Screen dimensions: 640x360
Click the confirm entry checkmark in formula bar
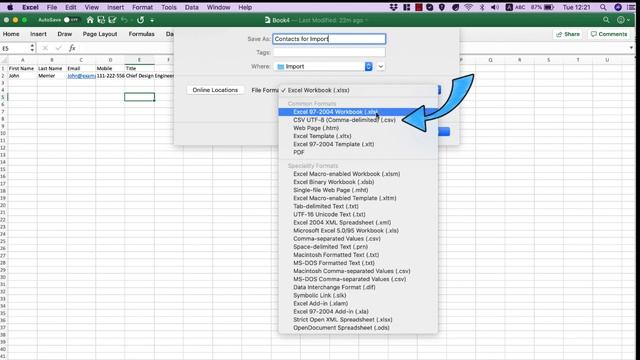pos(58,48)
